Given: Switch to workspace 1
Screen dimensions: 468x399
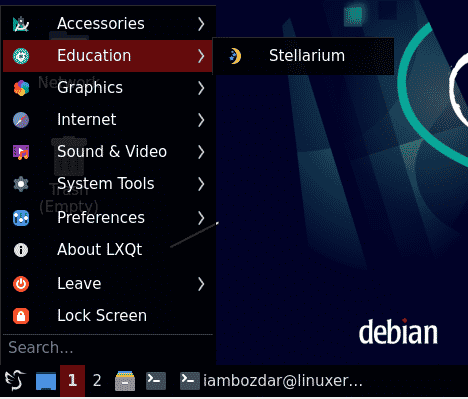Looking at the screenshot, I should click(72, 381).
